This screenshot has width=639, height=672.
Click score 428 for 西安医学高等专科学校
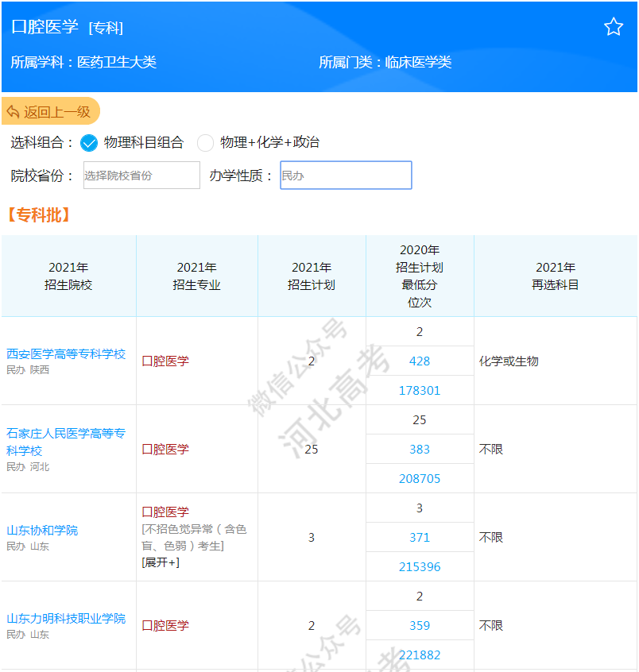pos(419,361)
